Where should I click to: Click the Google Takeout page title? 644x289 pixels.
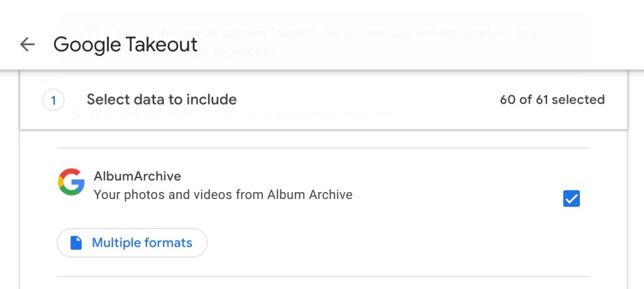click(125, 44)
